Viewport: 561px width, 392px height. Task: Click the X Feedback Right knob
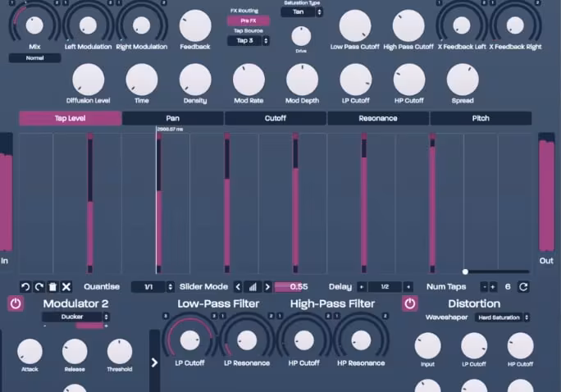pos(515,25)
